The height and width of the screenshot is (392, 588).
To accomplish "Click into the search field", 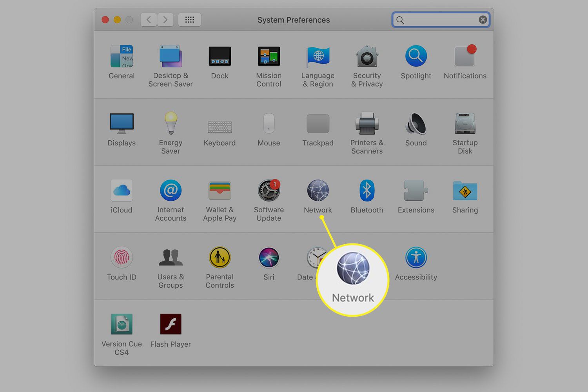I will pos(441,20).
